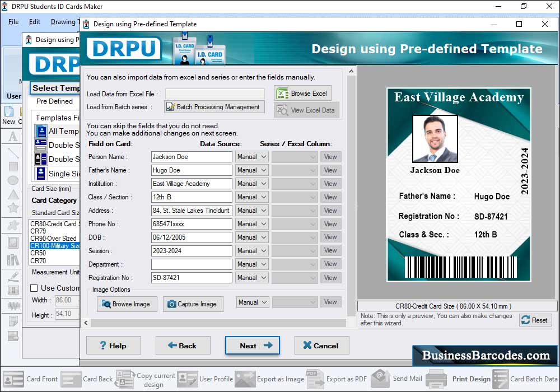
Task: Select the star shape tool
Action: [13, 207]
